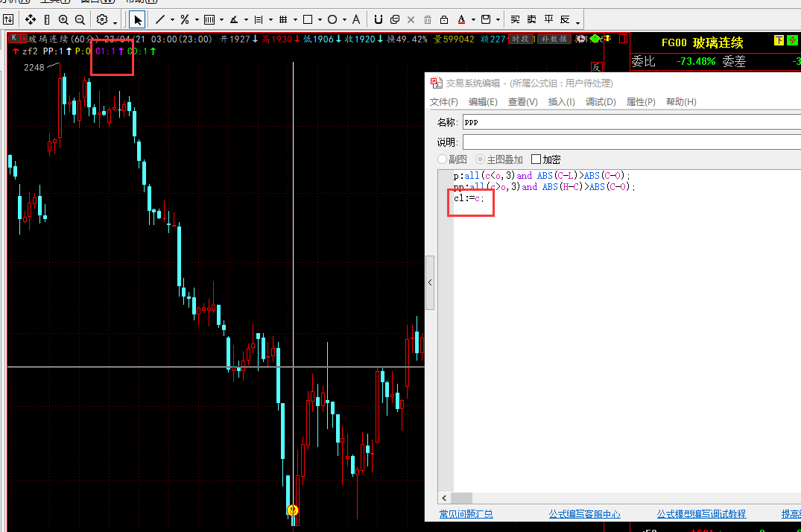The width and height of the screenshot is (801, 532).
Task: Open the 编辑(E) menu
Action: click(x=483, y=101)
